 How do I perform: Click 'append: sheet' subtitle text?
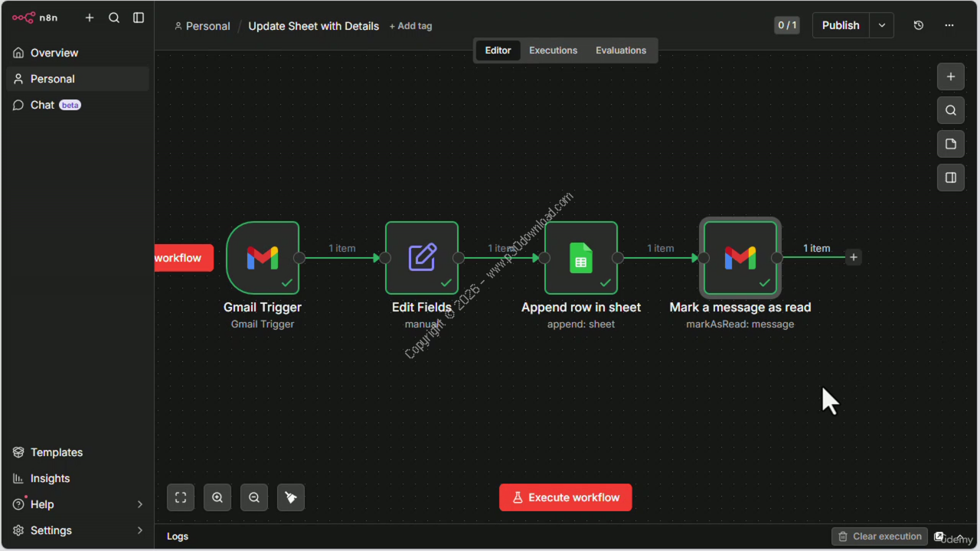[581, 324]
